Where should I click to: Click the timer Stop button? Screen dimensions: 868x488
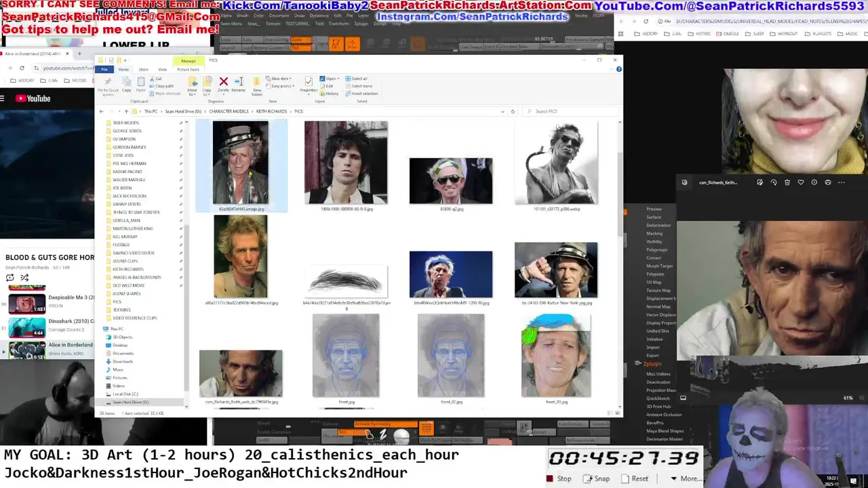click(x=559, y=479)
